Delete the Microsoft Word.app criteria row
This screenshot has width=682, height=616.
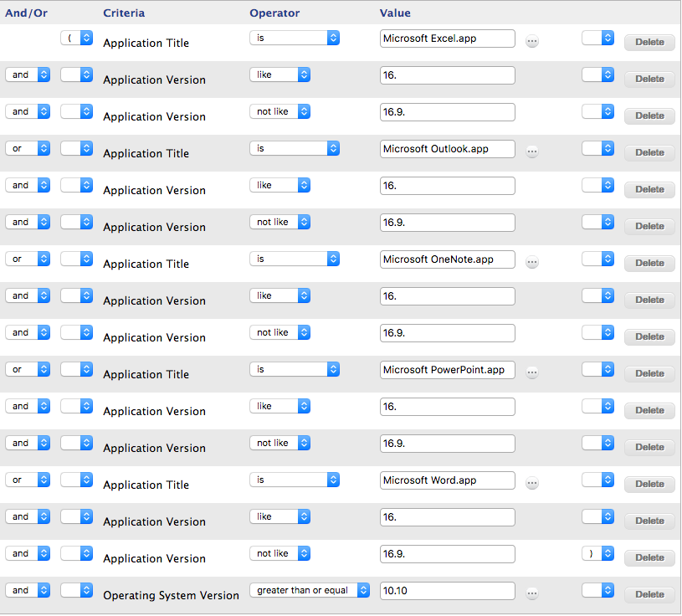click(x=649, y=485)
